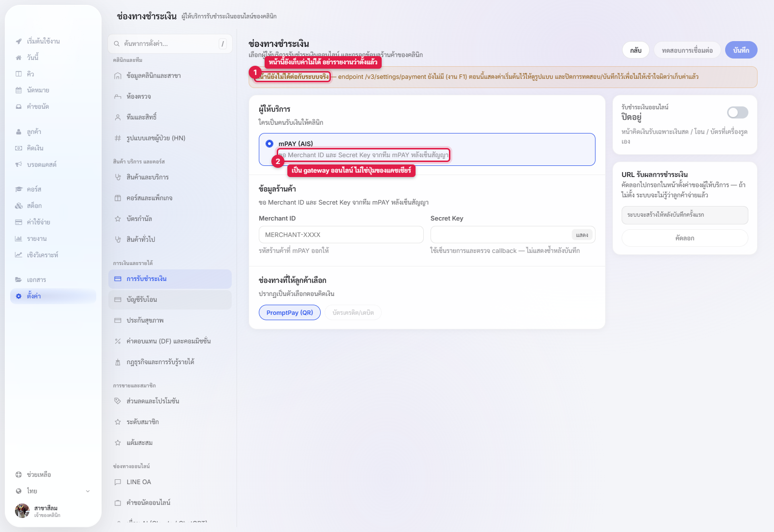Click the home icon beside วันนี้
774x532 pixels.
pos(18,58)
